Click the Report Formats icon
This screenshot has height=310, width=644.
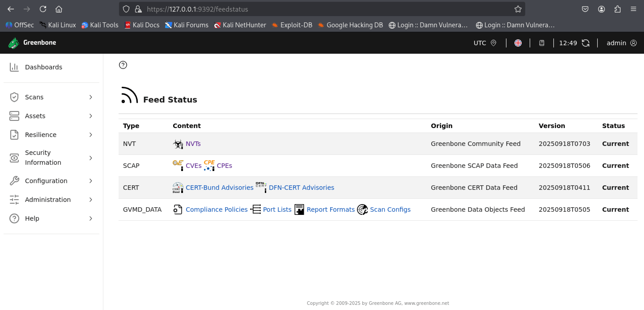click(x=299, y=210)
